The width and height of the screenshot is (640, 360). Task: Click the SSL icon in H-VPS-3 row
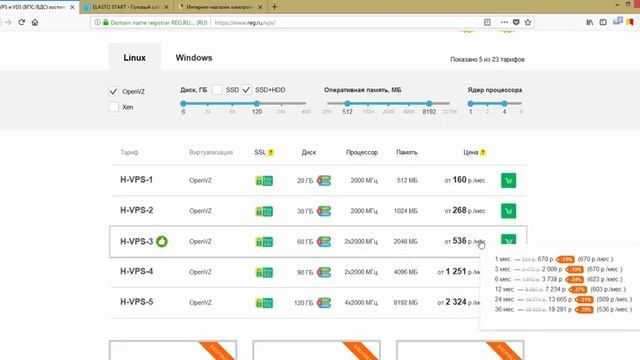pos(264,242)
